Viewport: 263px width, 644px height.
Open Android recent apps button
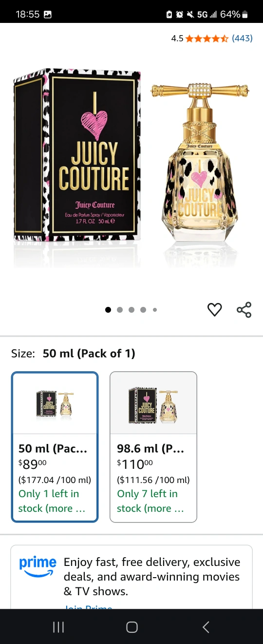tap(58, 627)
